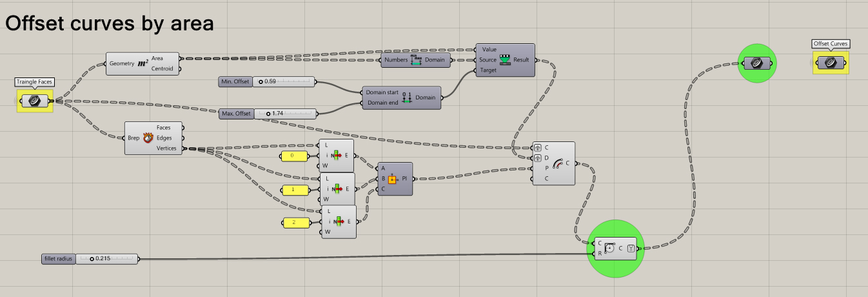Click the fillet radius slider knob
Viewport: 868px width, 297px height.
pos(92,259)
